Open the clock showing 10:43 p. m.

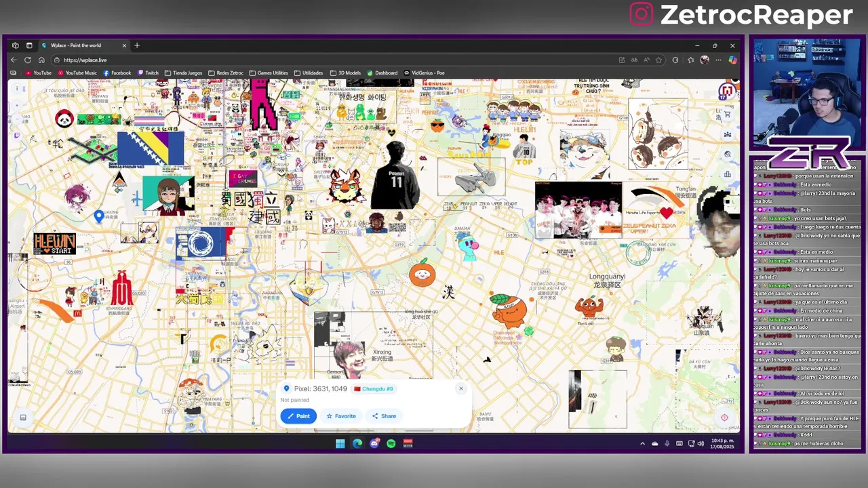click(722, 443)
